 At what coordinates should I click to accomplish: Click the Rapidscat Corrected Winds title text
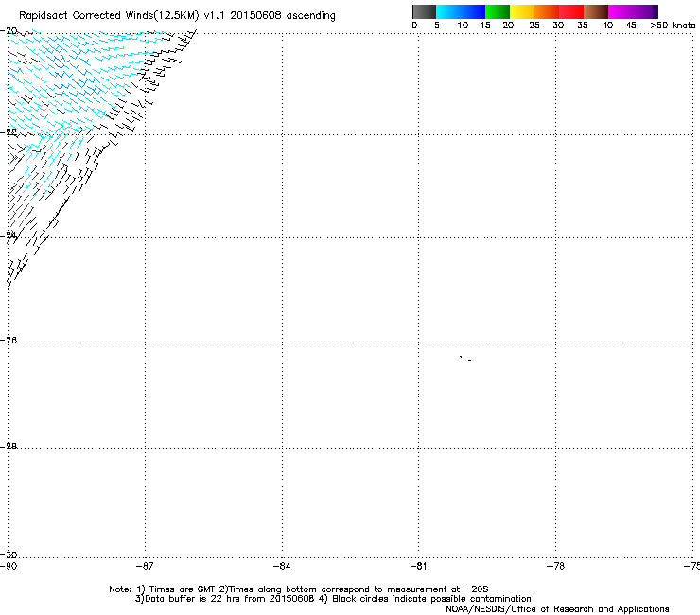point(177,16)
